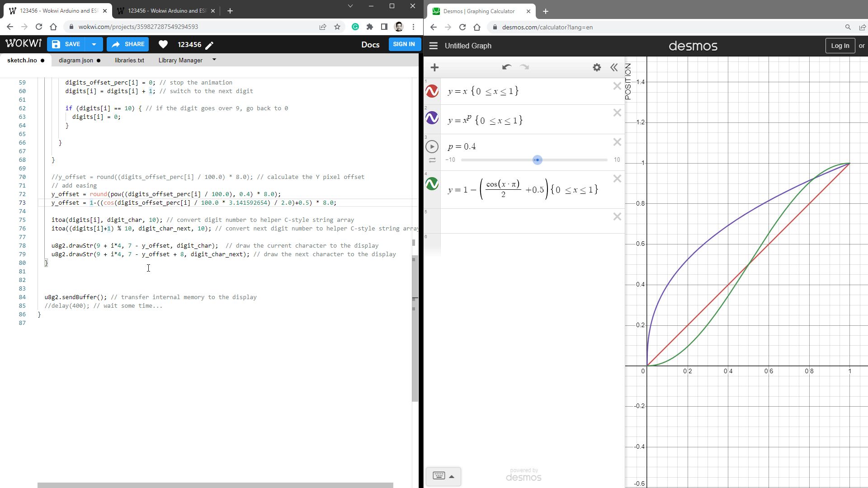This screenshot has height=488, width=868.
Task: Add a new expression with the plus button
Action: [x=434, y=67]
